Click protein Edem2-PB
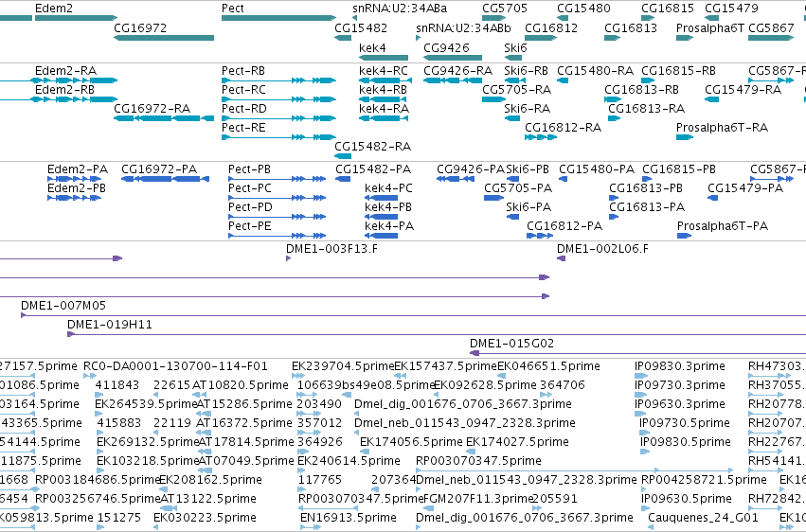 pyautogui.click(x=74, y=198)
